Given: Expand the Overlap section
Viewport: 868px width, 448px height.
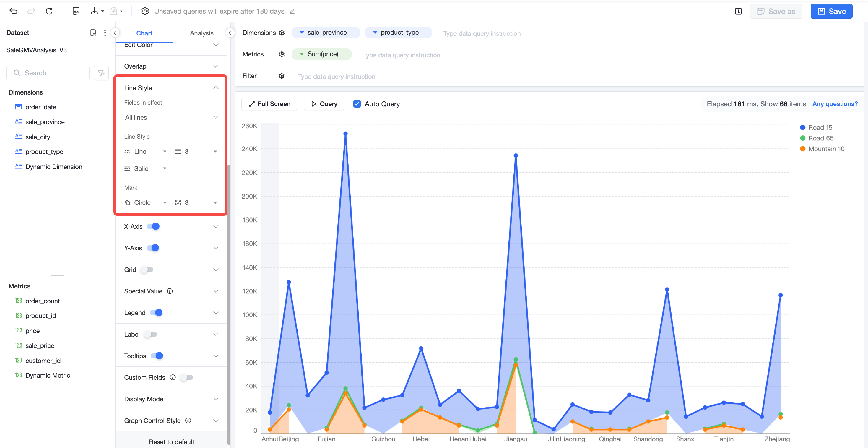Looking at the screenshot, I should click(171, 66).
